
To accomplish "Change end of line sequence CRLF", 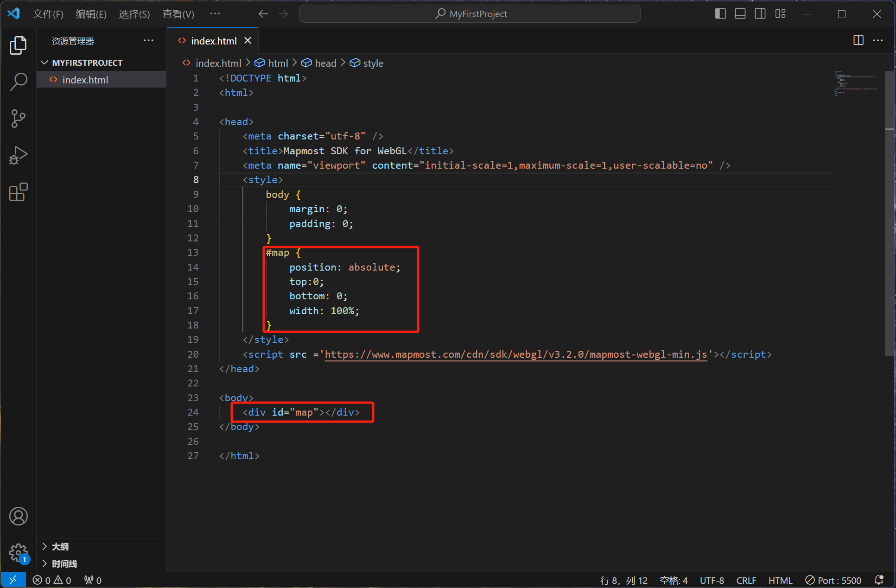I will [746, 580].
